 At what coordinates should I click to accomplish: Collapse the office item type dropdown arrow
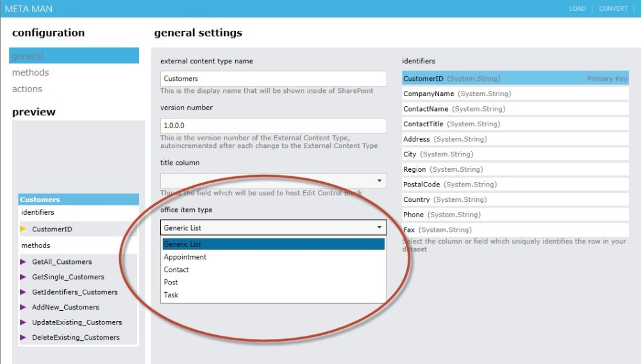379,227
